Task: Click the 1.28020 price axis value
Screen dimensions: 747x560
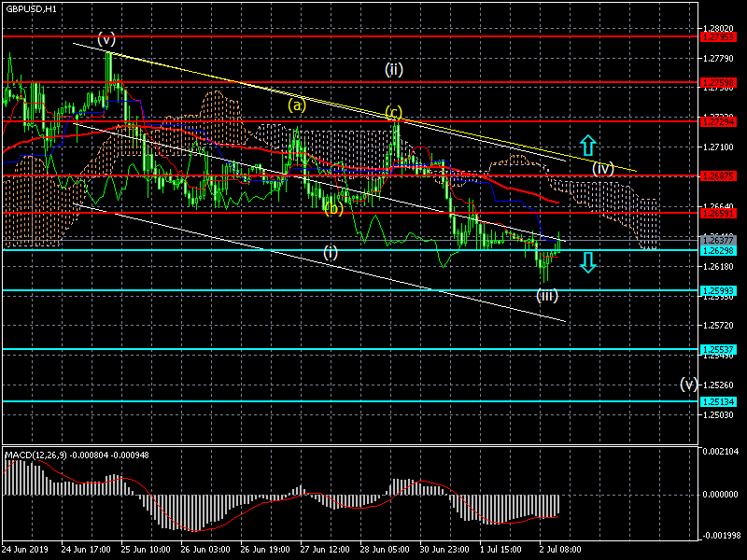Action: tap(718, 29)
